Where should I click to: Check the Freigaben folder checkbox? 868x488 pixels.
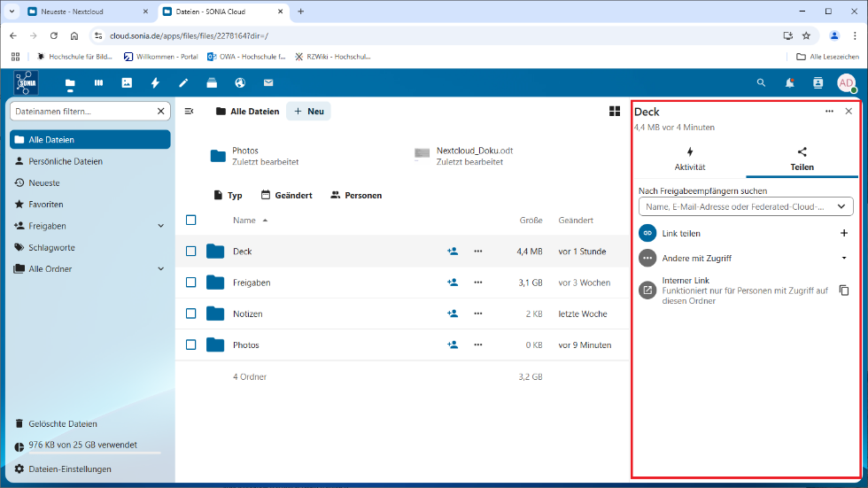point(191,283)
